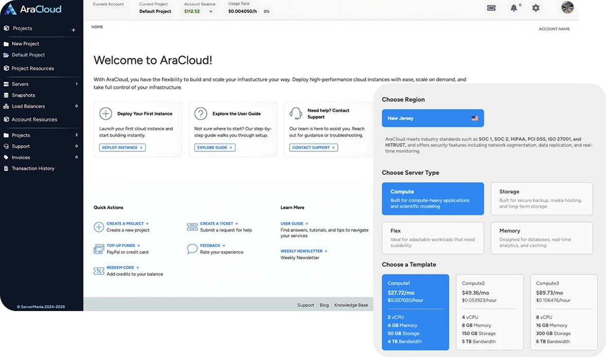Add a project with the sidebar plus icon
This screenshot has width=606, height=364.
coord(74,30)
